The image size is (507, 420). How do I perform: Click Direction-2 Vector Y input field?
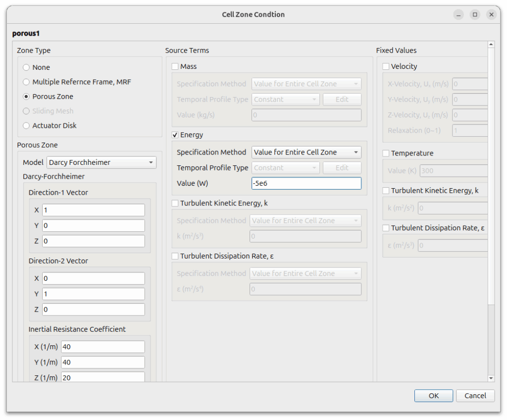[x=94, y=294]
